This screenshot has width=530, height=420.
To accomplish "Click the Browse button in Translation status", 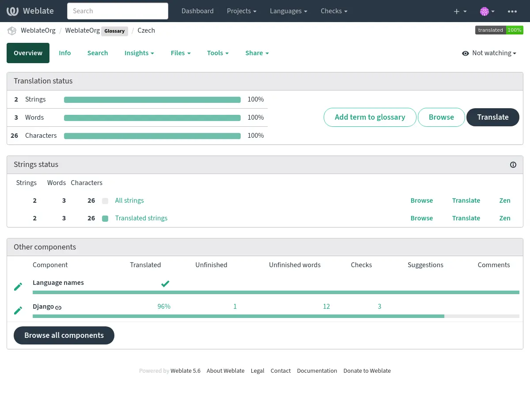I will (441, 117).
